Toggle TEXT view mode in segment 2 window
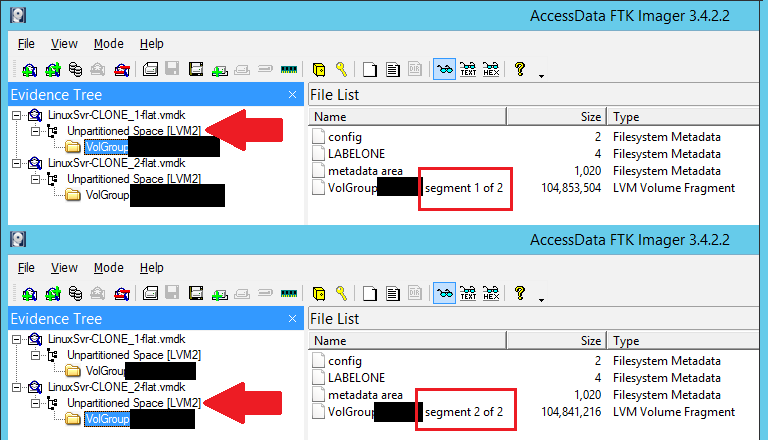Screen dimensions: 768x440 click(x=468, y=293)
